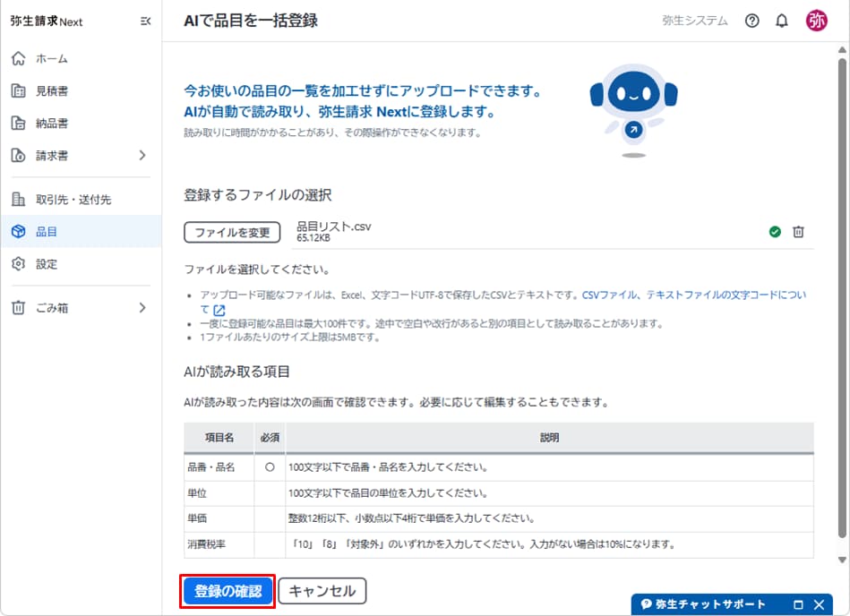Open 設定 in the sidebar

pos(46,264)
